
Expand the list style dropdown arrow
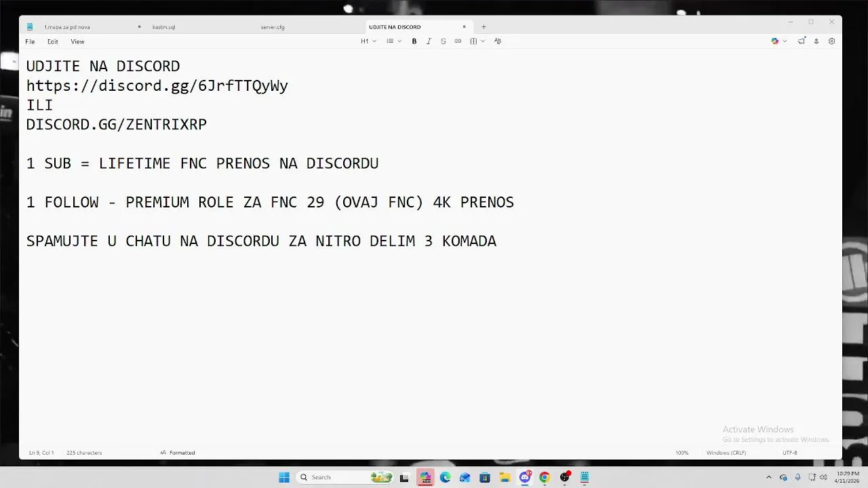[399, 41]
